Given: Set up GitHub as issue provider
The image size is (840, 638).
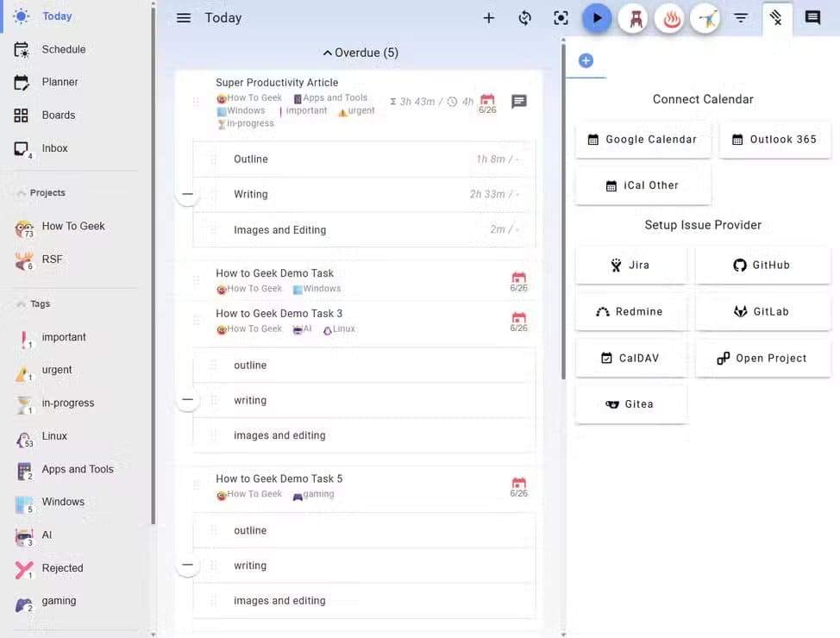Looking at the screenshot, I should pos(762,265).
